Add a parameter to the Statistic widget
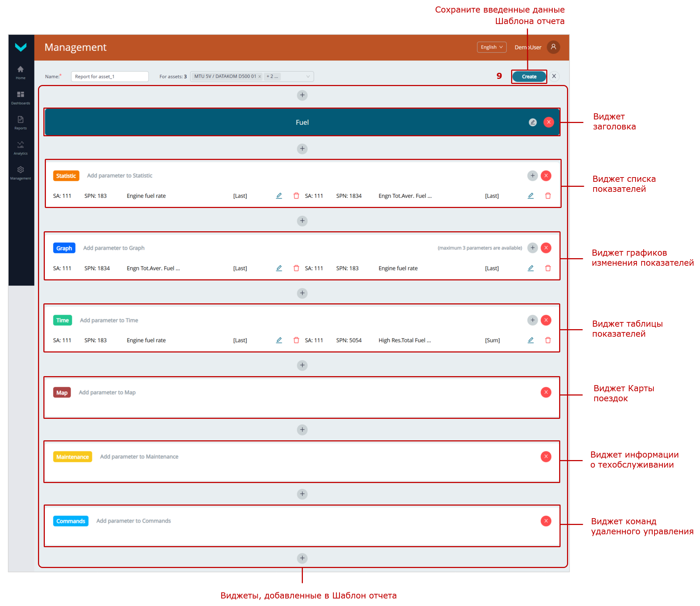This screenshot has height=606, width=700. [532, 176]
